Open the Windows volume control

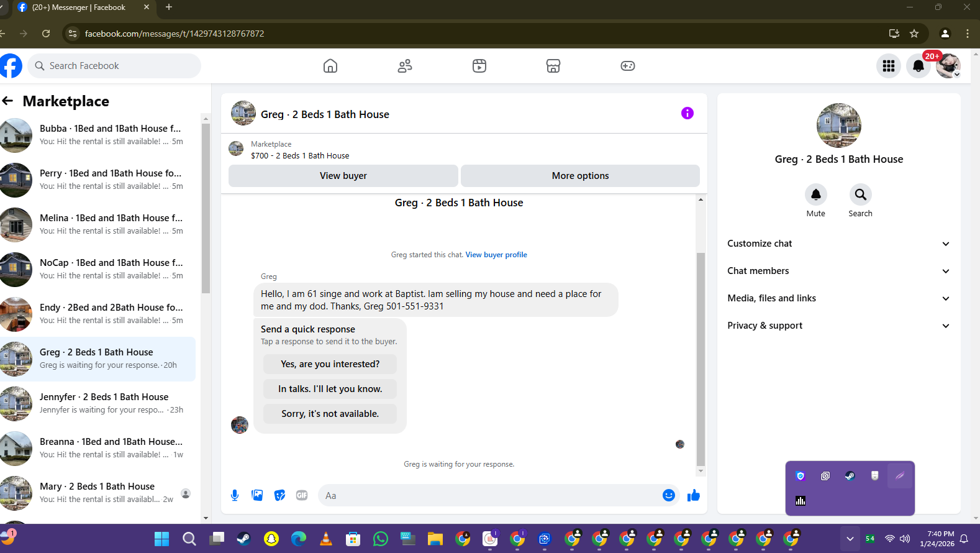905,539
